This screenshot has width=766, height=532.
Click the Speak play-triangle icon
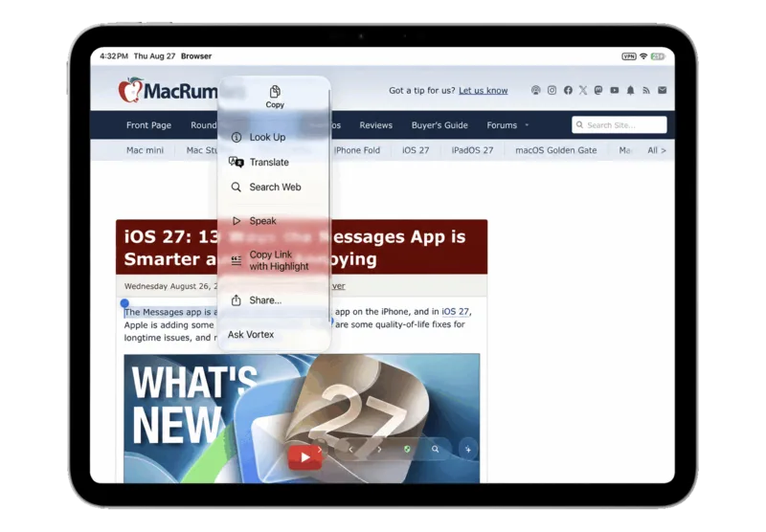(x=237, y=221)
